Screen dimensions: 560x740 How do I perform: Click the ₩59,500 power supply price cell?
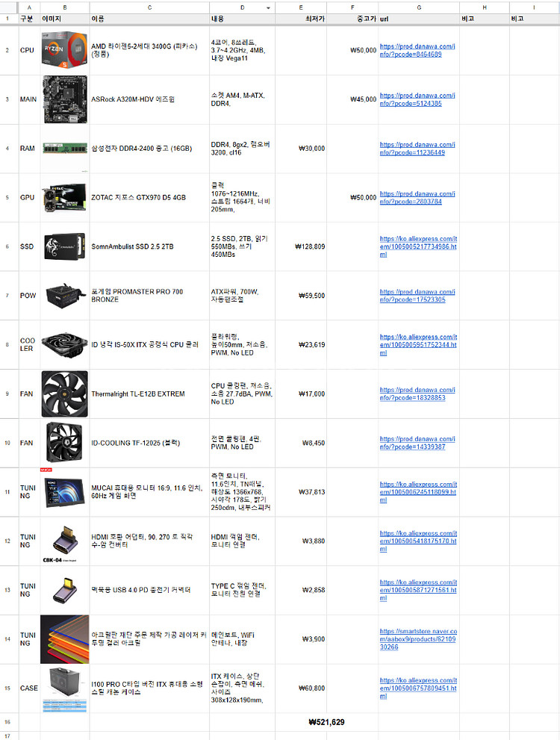click(301, 296)
